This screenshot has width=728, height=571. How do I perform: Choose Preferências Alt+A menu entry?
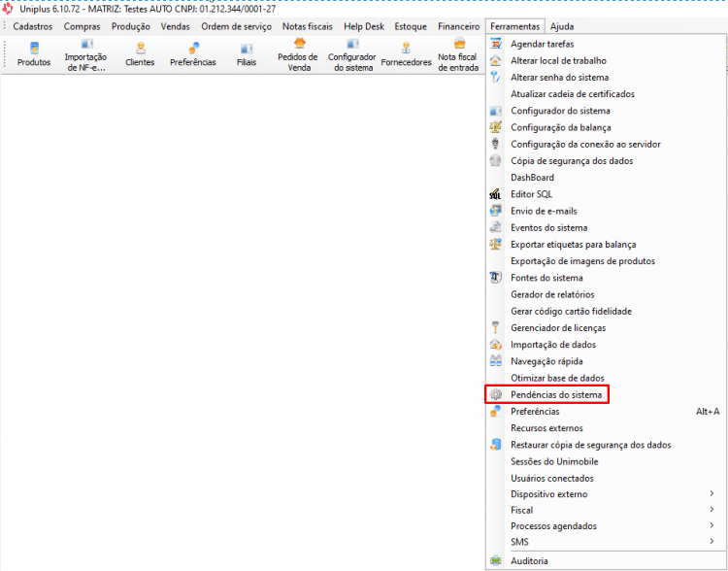tap(606, 411)
